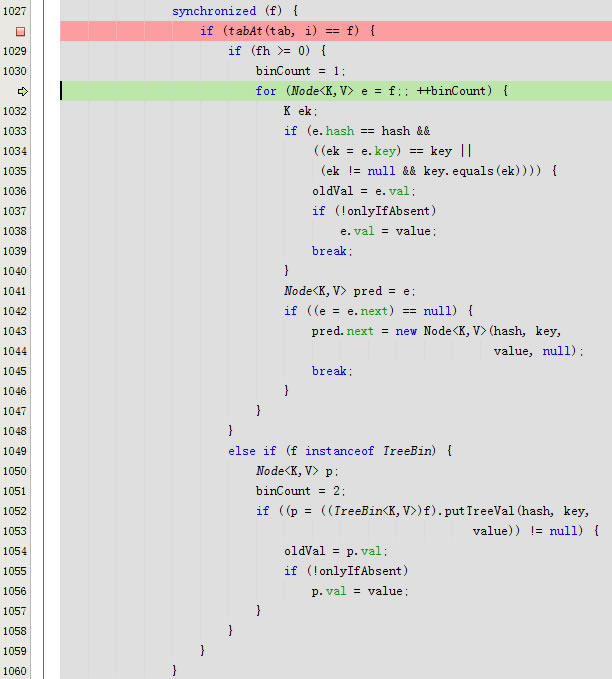Click 'binCount = 2' assignment
This screenshot has height=679, width=612.
coord(298,491)
